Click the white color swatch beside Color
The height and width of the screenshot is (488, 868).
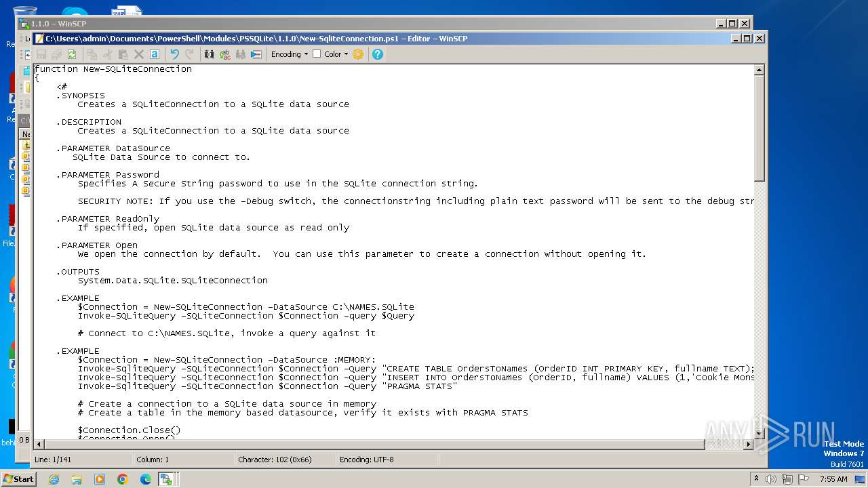(317, 54)
